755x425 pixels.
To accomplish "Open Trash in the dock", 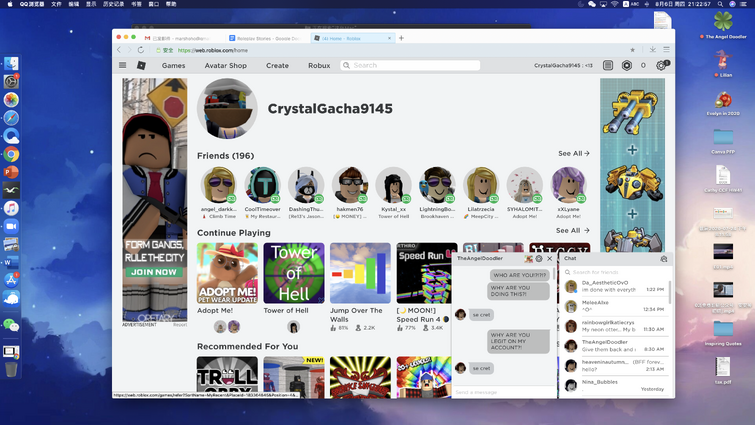I will [11, 370].
